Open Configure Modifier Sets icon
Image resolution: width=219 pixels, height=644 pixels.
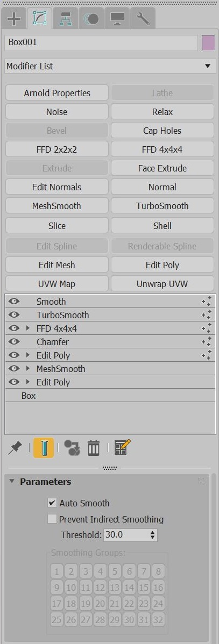pos(122,448)
